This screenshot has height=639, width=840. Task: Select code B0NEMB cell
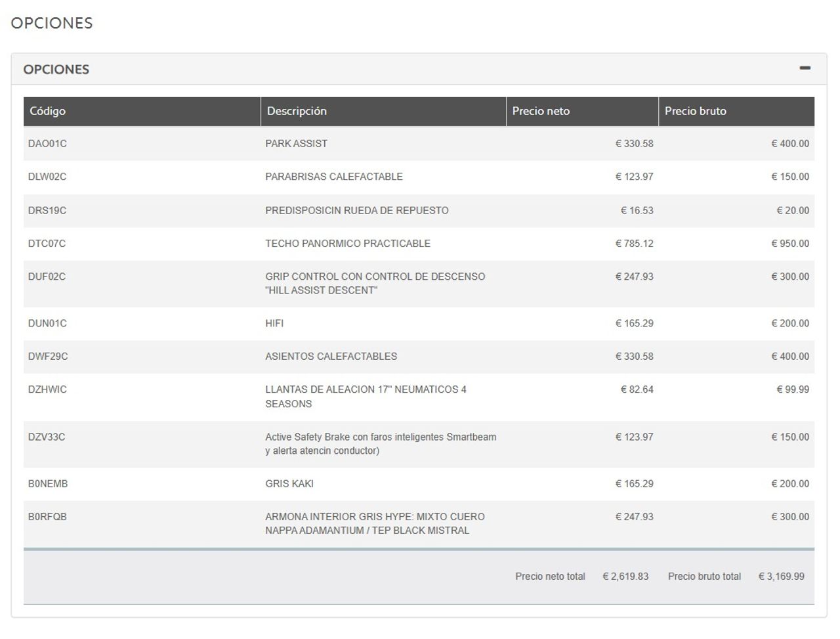48,484
